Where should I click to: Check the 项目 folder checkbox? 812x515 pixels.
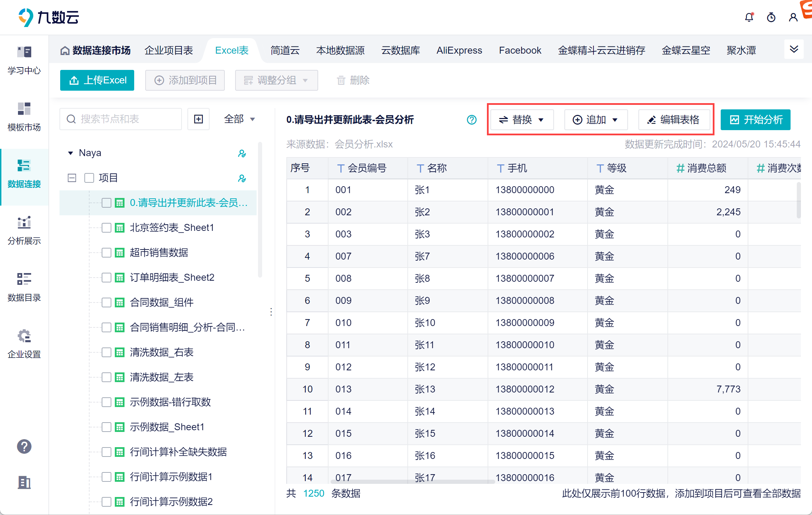89,178
